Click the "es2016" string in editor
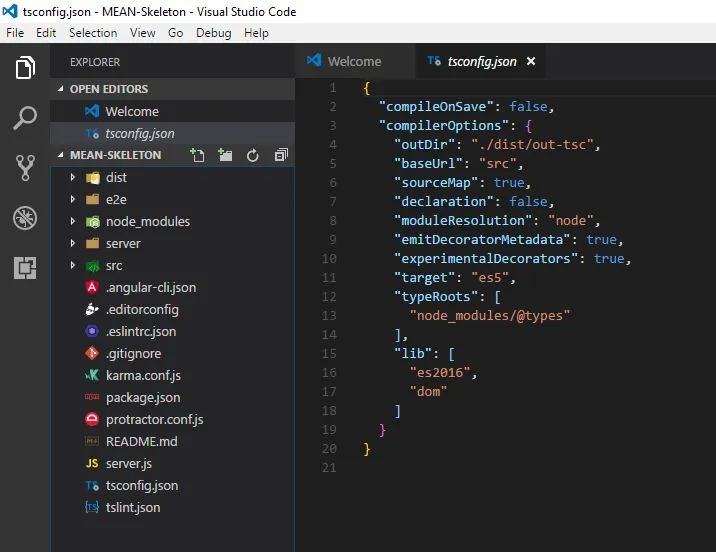 coord(440,373)
